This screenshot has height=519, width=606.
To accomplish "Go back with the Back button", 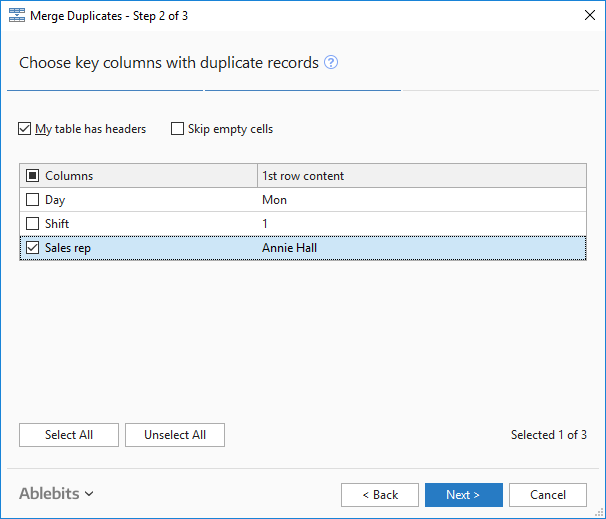I will (380, 495).
